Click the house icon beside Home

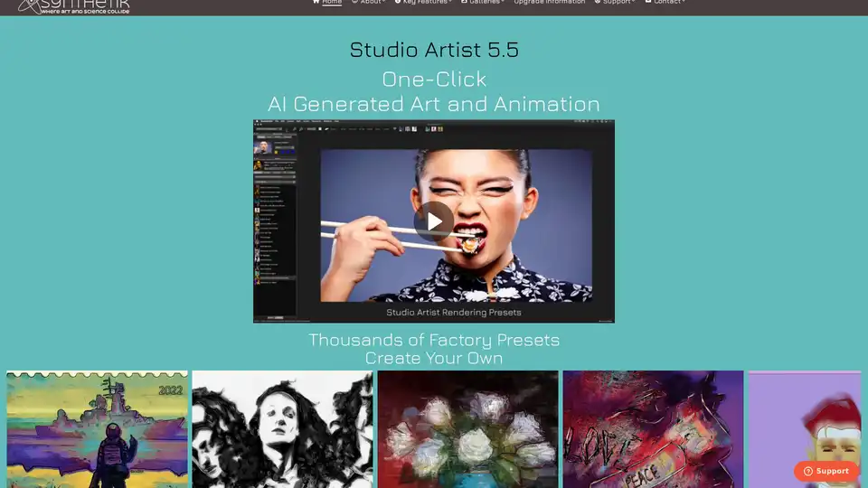316,2
